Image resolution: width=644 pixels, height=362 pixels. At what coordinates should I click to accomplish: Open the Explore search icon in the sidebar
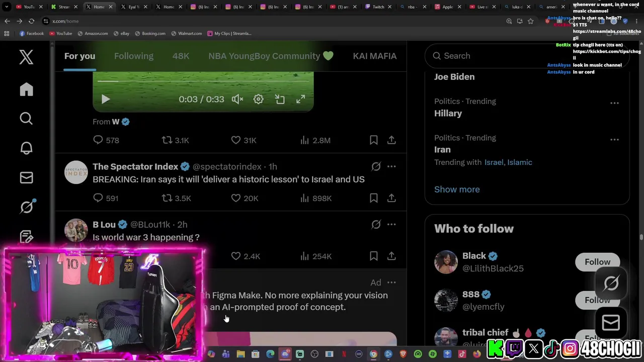tap(26, 118)
